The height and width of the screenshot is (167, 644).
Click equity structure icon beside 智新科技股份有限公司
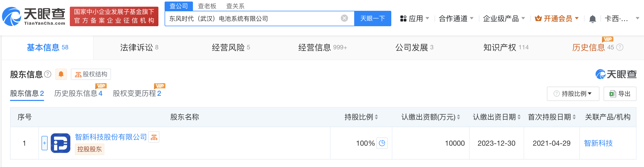click(154, 137)
